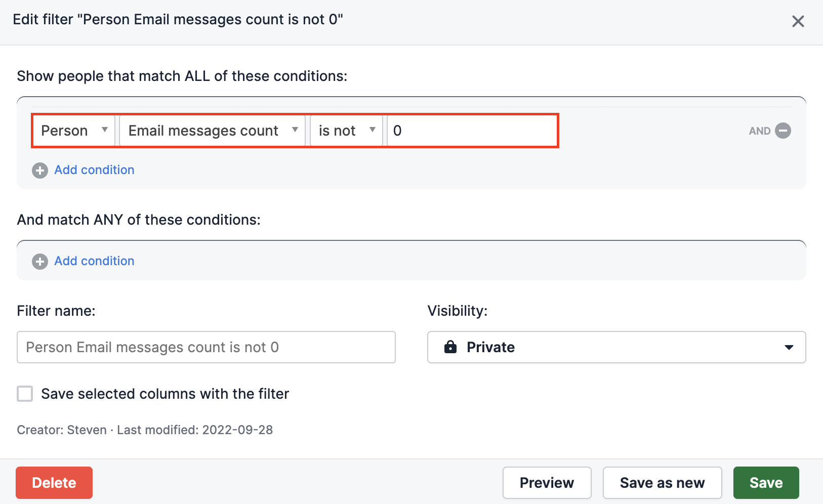Viewport: 823px width, 504px height.
Task: Click the plus icon in the ANY conditions section
Action: (x=39, y=261)
